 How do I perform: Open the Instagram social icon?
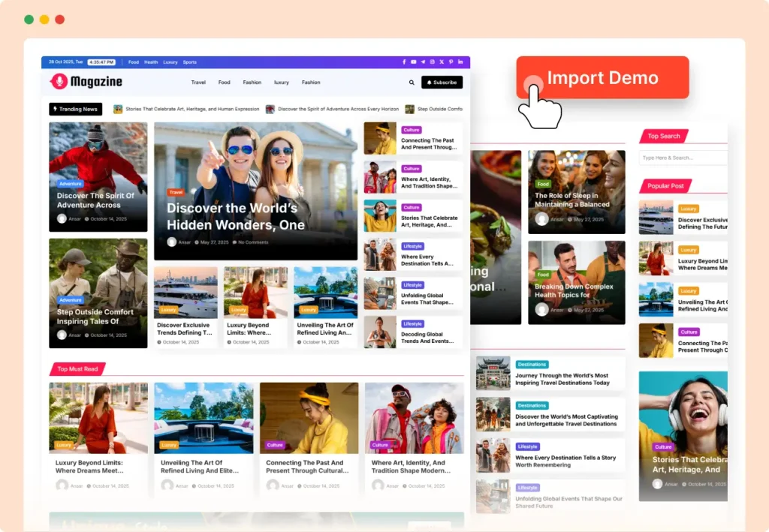pyautogui.click(x=432, y=62)
